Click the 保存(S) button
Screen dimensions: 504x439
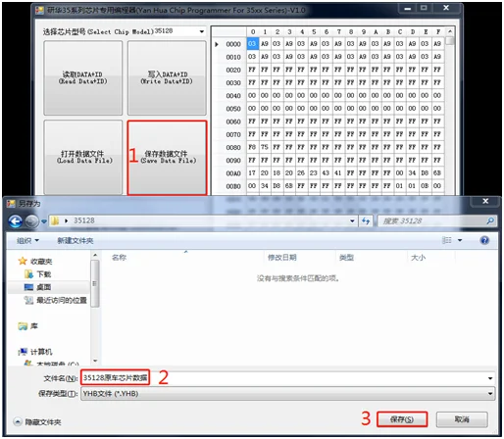tap(402, 419)
